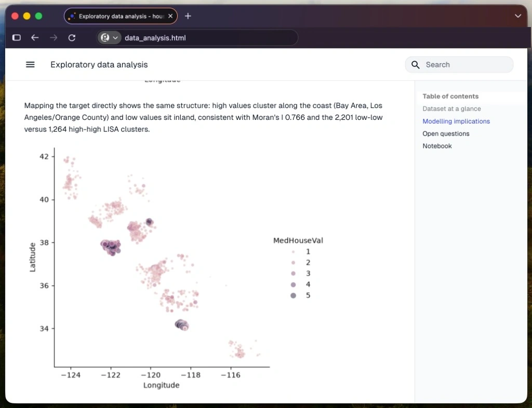Click the macOS yellow minimize button
The height and width of the screenshot is (408, 532).
[x=27, y=16]
